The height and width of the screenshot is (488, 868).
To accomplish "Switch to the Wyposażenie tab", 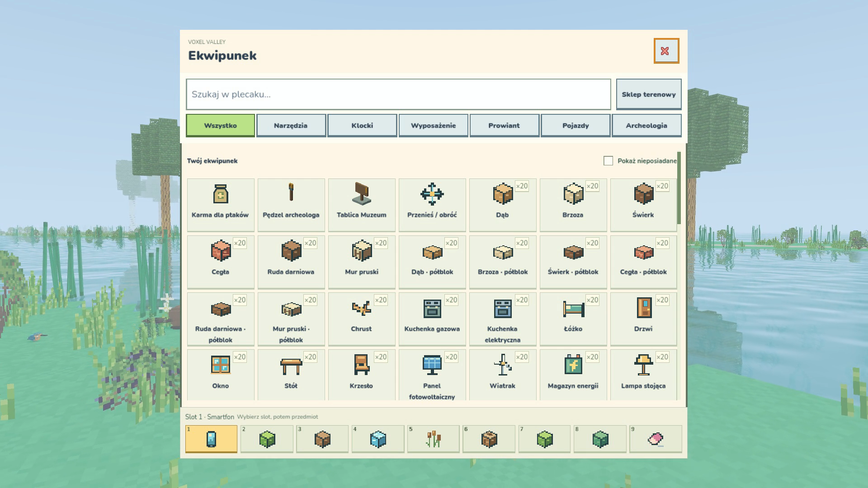I will click(433, 125).
